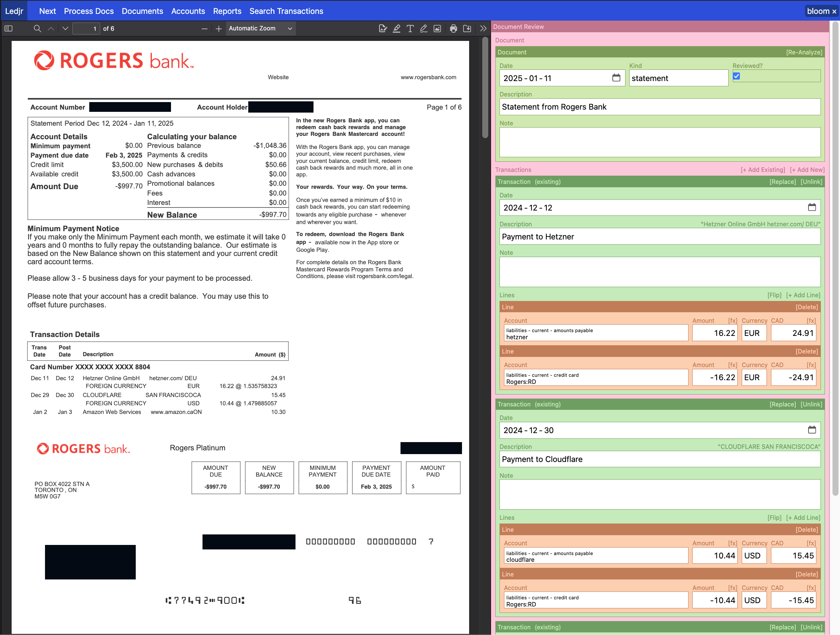The height and width of the screenshot is (635, 840).
Task: Click the zoom in plus icon
Action: click(x=218, y=29)
